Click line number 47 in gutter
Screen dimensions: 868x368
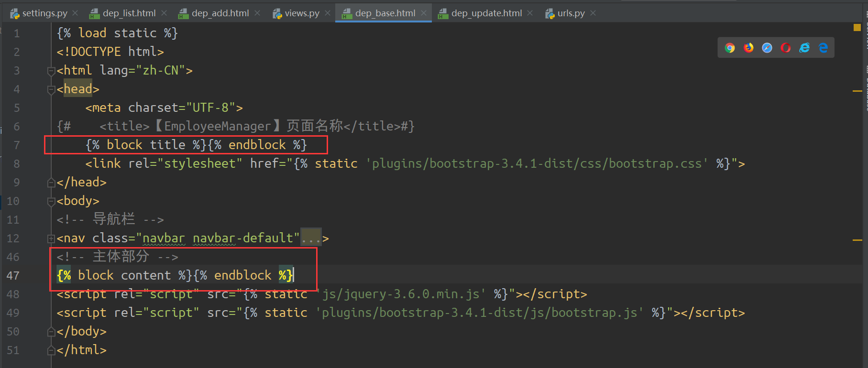(13, 276)
